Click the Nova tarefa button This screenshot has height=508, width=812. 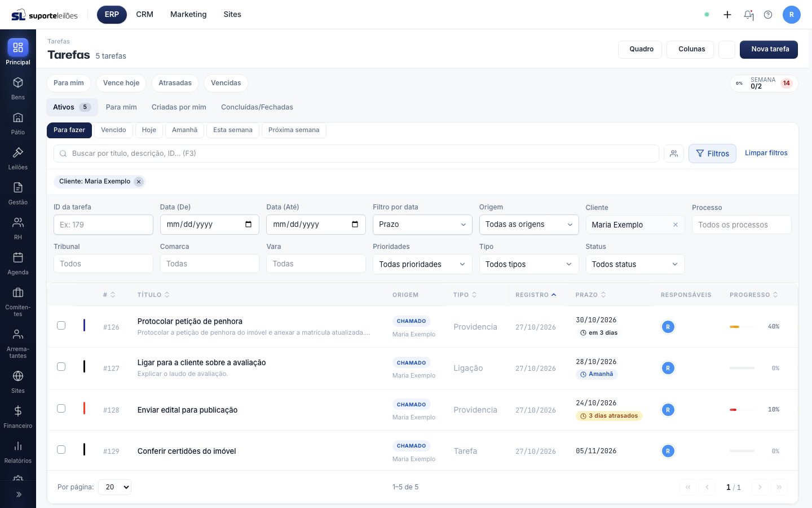click(769, 50)
